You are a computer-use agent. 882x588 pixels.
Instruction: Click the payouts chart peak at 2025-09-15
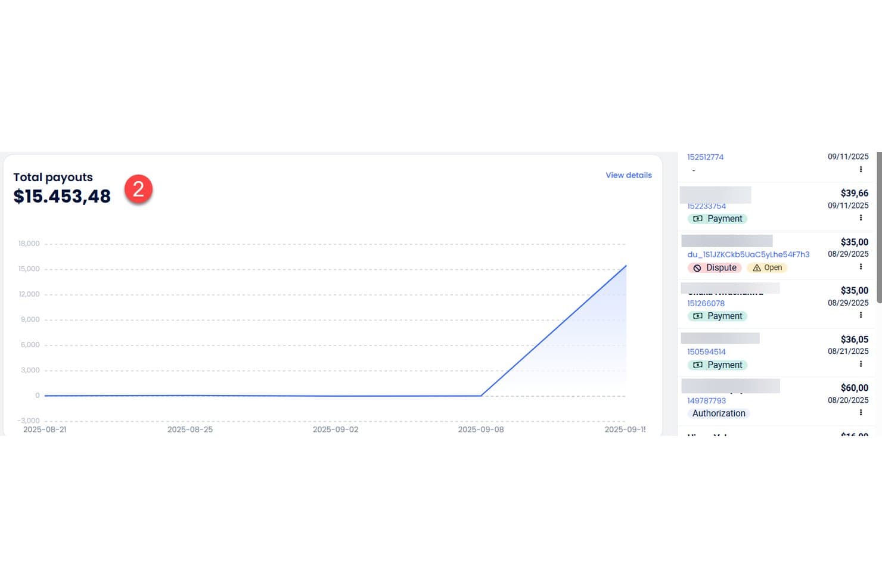[x=626, y=266]
